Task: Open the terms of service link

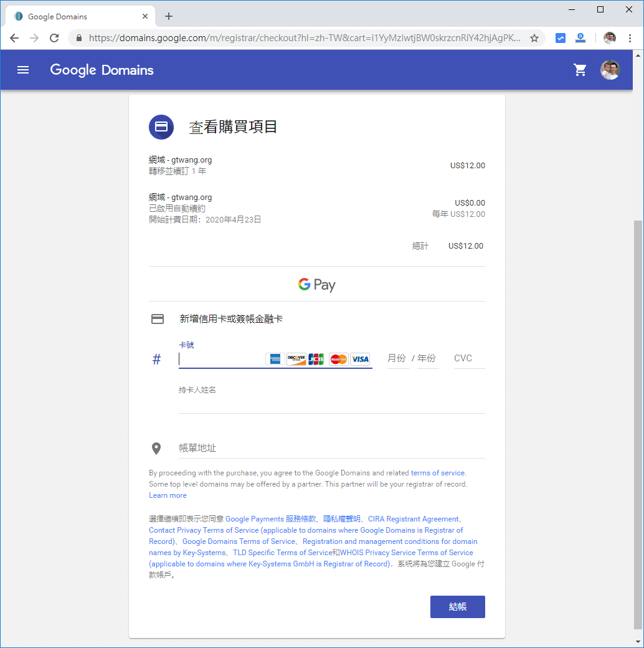Action: pyautogui.click(x=438, y=472)
